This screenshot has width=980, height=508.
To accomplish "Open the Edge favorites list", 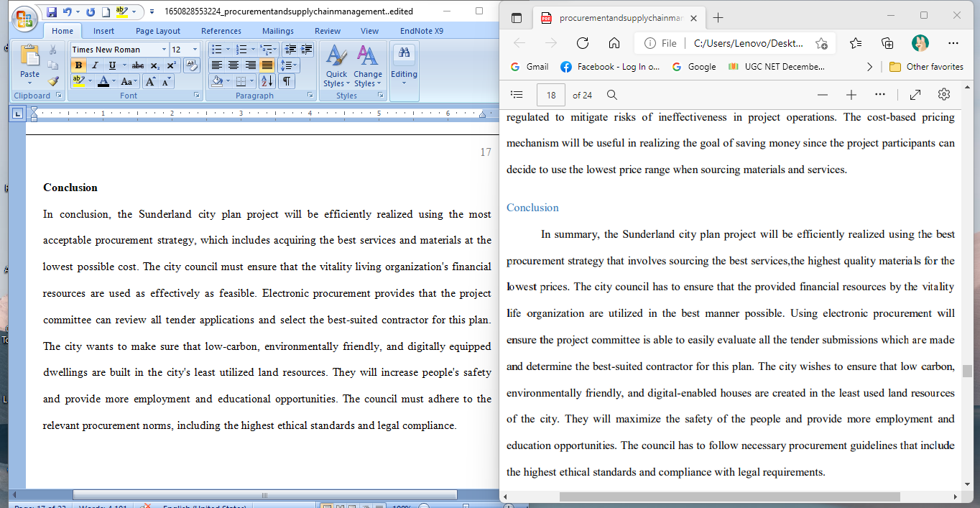I will (856, 43).
